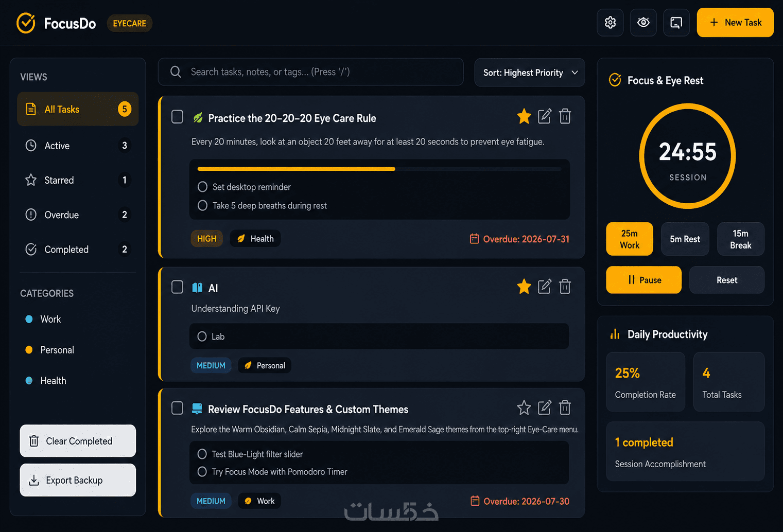Click the search tasks input field
The height and width of the screenshot is (532, 783).
[x=311, y=72]
